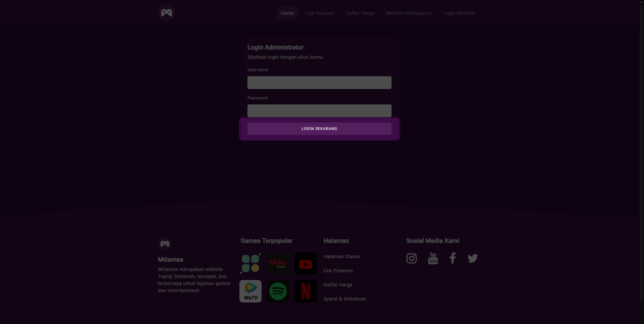
Task: Open the Metode Pembayaran menu
Action: pos(409,13)
